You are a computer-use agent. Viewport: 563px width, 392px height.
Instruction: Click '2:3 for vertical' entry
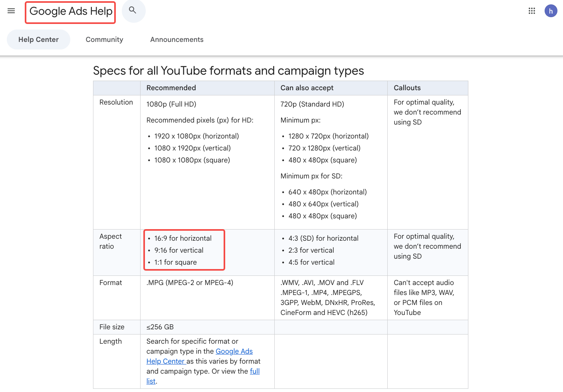[x=311, y=250]
